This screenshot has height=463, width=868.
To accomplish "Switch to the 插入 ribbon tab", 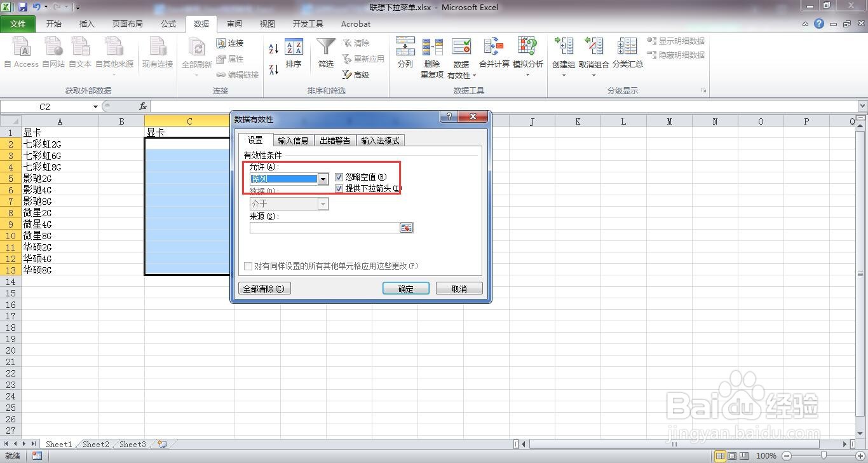I will tap(86, 24).
